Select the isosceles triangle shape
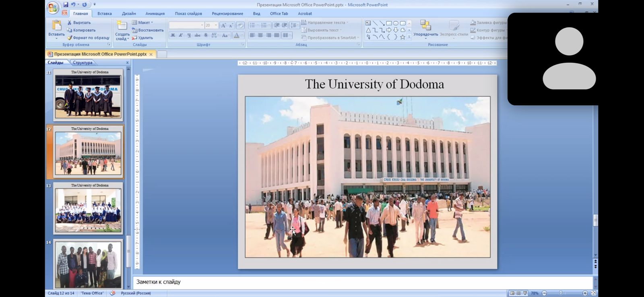 (368, 30)
